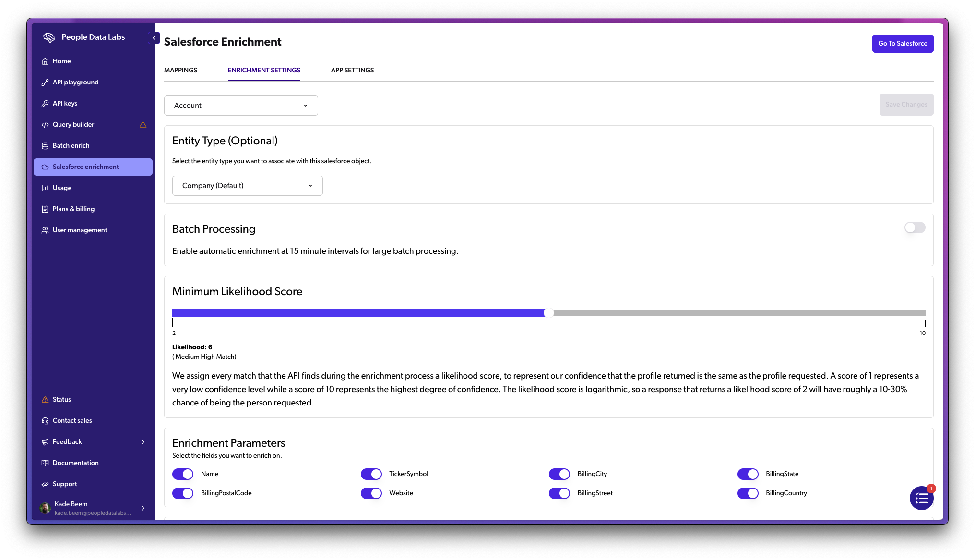Turn off the BillingCountry toggle
The width and height of the screenshot is (975, 560).
(748, 493)
